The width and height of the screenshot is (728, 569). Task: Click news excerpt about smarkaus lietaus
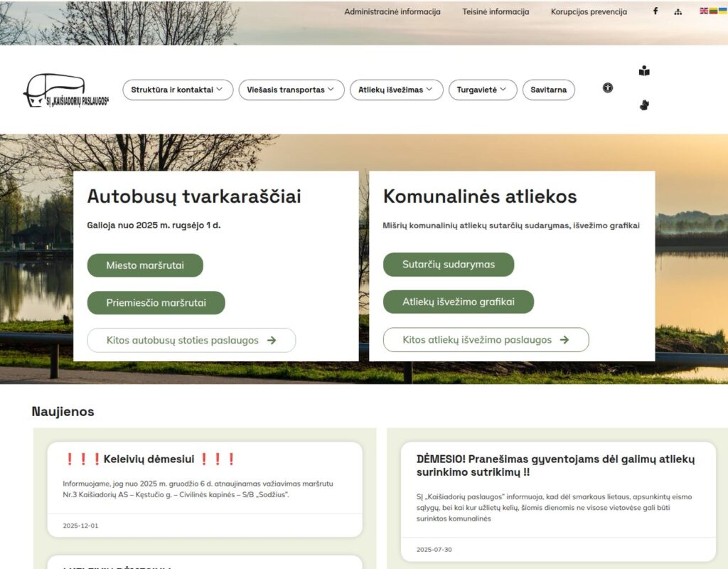coord(554,508)
